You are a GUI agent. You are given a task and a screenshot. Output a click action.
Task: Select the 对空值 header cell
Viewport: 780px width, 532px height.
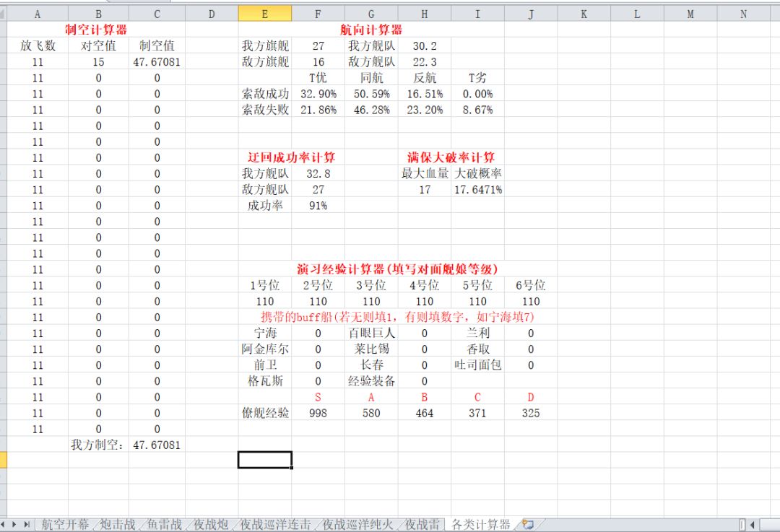[98, 45]
